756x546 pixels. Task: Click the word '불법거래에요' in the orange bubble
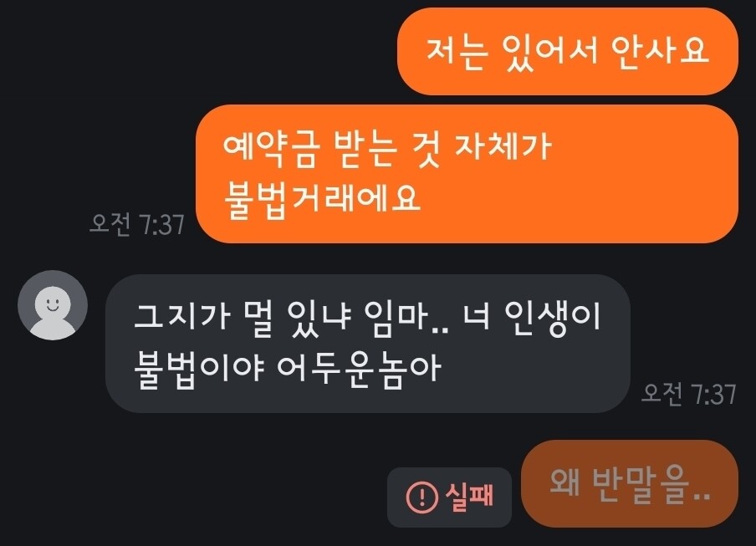click(322, 198)
